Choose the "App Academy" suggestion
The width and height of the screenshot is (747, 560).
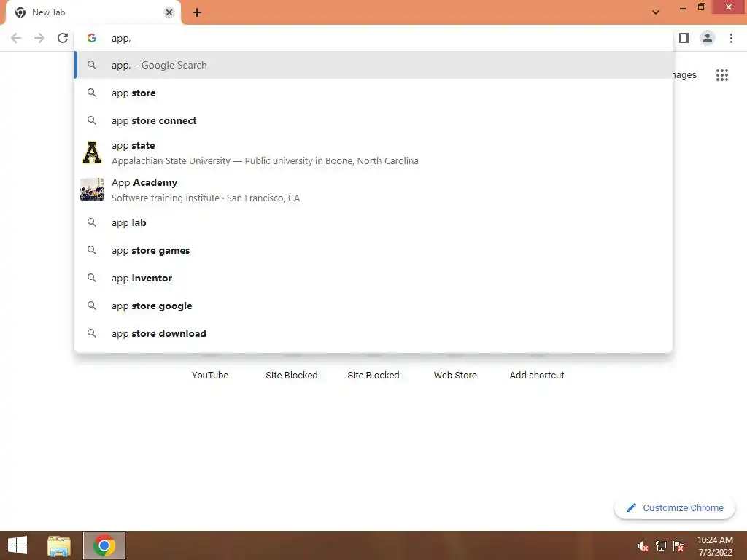(x=373, y=190)
